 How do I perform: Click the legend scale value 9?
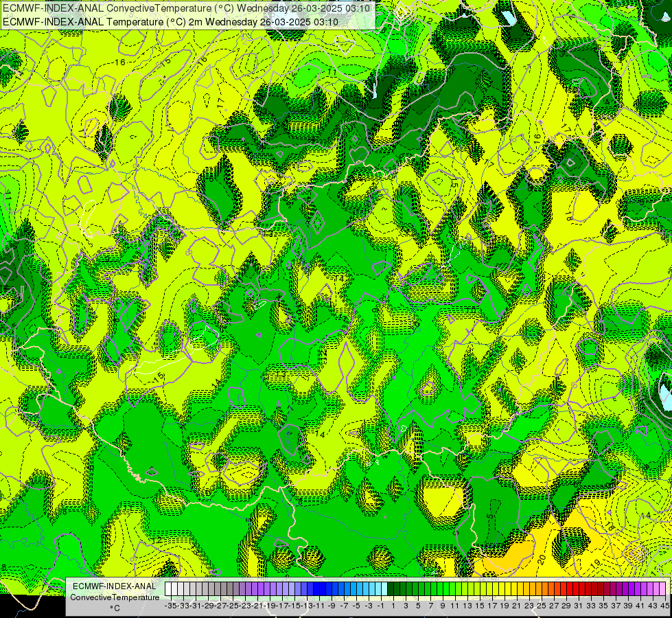(x=443, y=606)
